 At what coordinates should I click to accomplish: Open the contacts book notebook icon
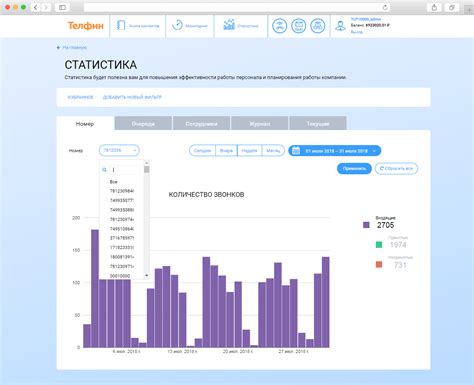[x=121, y=25]
